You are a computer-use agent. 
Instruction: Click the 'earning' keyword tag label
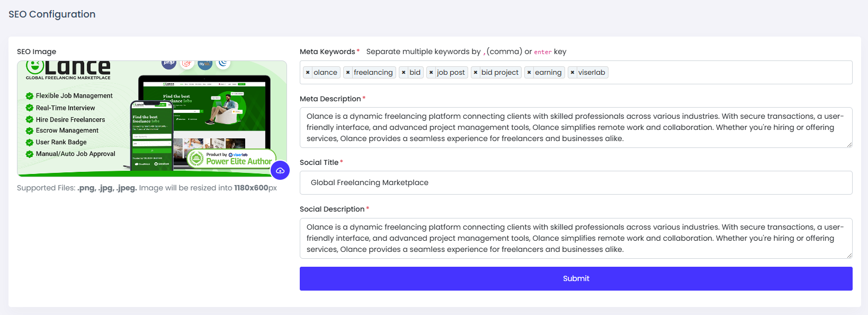pyautogui.click(x=548, y=73)
